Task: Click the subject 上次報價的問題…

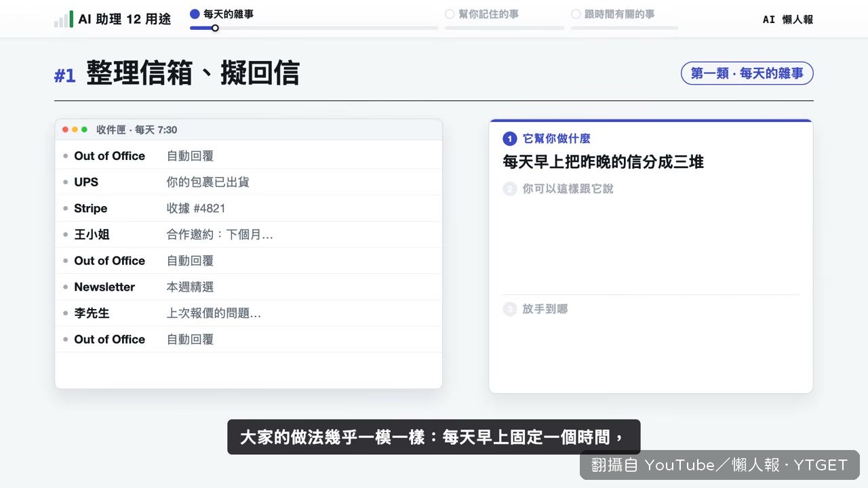Action: click(x=214, y=313)
